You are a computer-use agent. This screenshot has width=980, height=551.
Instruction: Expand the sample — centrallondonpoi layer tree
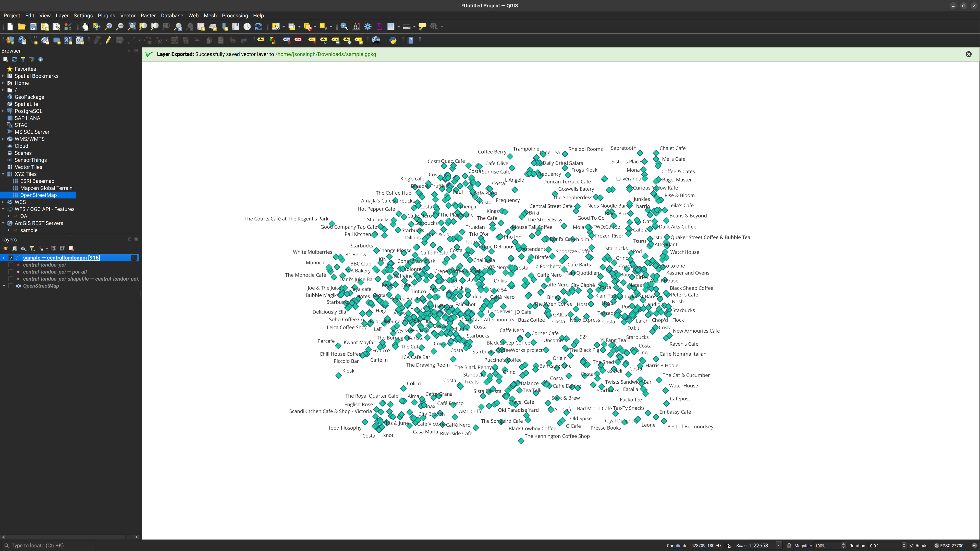click(4, 258)
